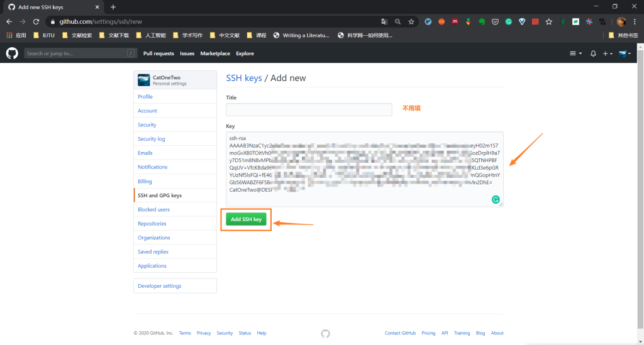Open the white outline star extension icon

coord(548,22)
